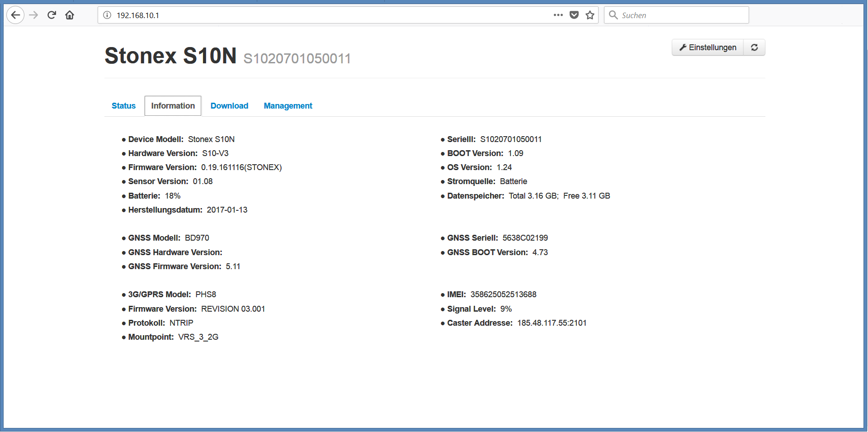Go back with the browser back arrow
This screenshot has width=868, height=432.
(x=15, y=15)
